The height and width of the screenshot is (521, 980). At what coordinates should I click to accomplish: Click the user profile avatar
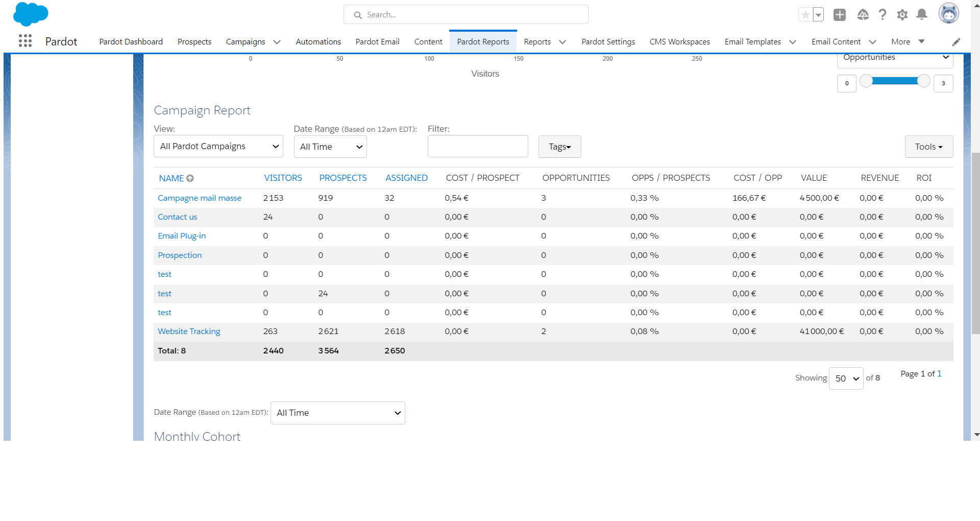pos(948,14)
